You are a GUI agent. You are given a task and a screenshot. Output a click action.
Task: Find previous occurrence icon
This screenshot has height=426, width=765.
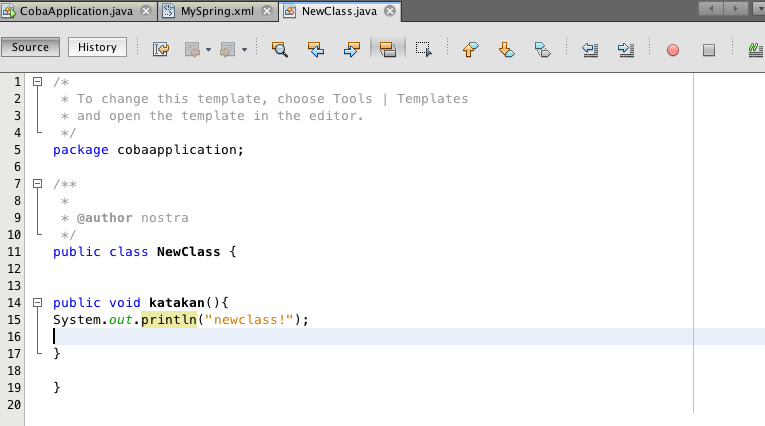[316, 49]
